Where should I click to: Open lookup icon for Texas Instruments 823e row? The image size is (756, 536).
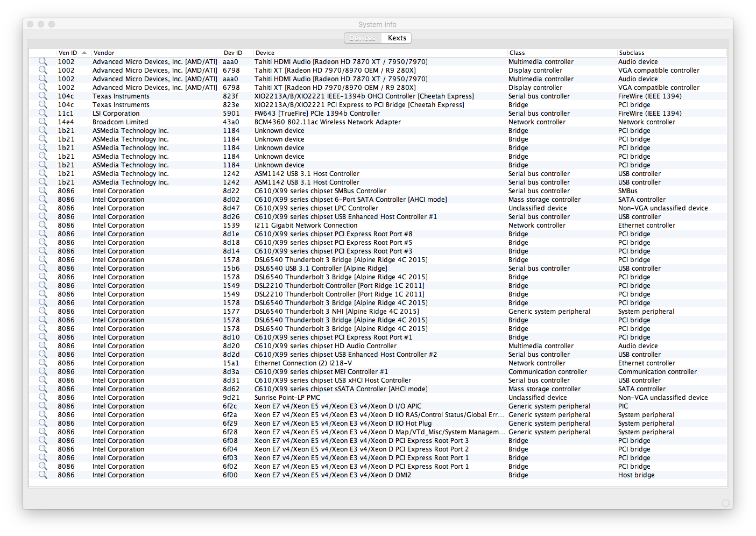[43, 105]
